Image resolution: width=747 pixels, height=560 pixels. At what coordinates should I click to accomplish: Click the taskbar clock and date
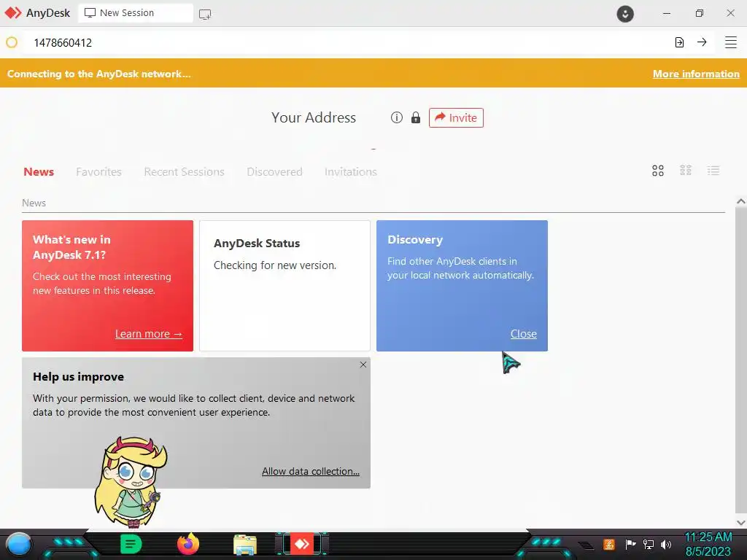(708, 544)
